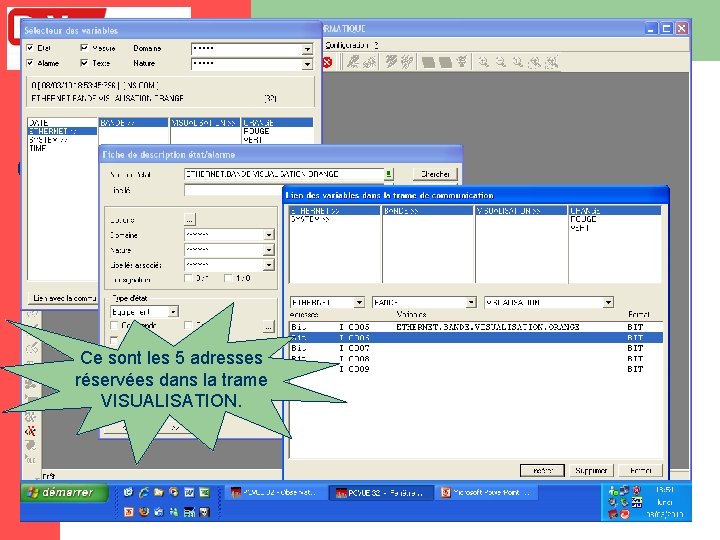Launch Internet Explorer from quick launch
The image size is (720, 540).
click(144, 493)
